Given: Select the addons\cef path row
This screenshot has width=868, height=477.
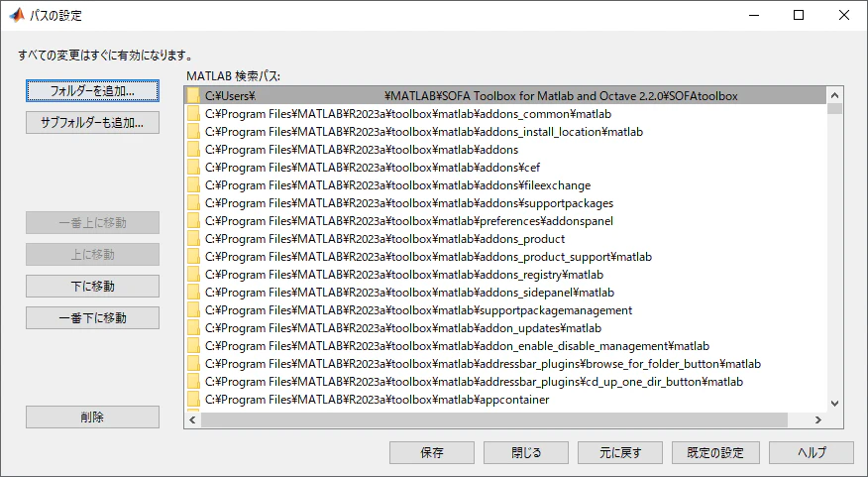Looking at the screenshot, I should click(x=505, y=168).
